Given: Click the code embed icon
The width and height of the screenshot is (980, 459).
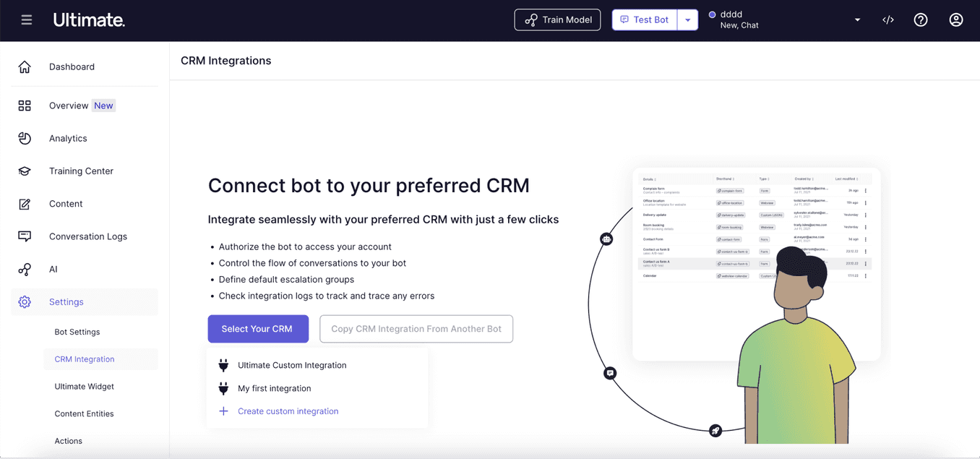Looking at the screenshot, I should (888, 20).
